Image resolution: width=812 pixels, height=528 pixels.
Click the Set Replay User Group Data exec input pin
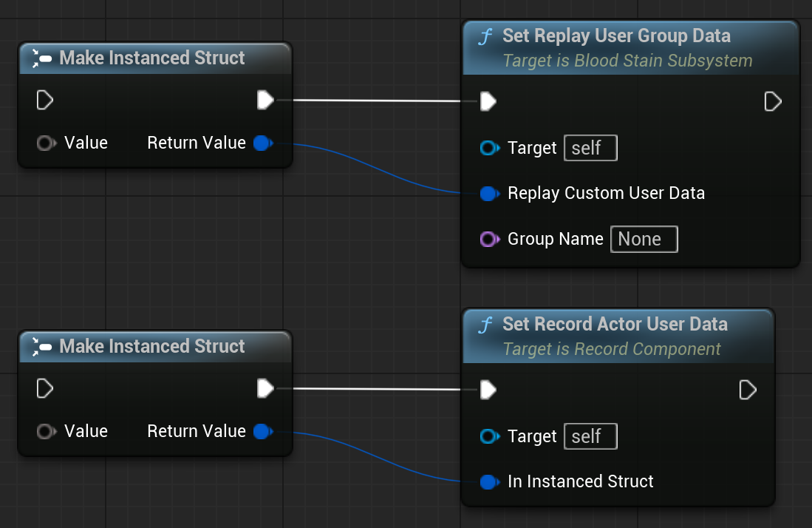[x=488, y=101]
